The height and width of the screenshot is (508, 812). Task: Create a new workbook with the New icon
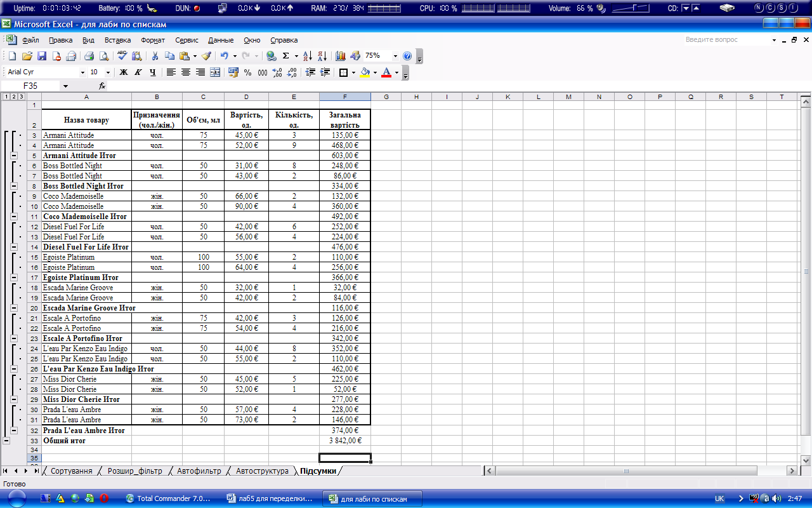coord(12,56)
